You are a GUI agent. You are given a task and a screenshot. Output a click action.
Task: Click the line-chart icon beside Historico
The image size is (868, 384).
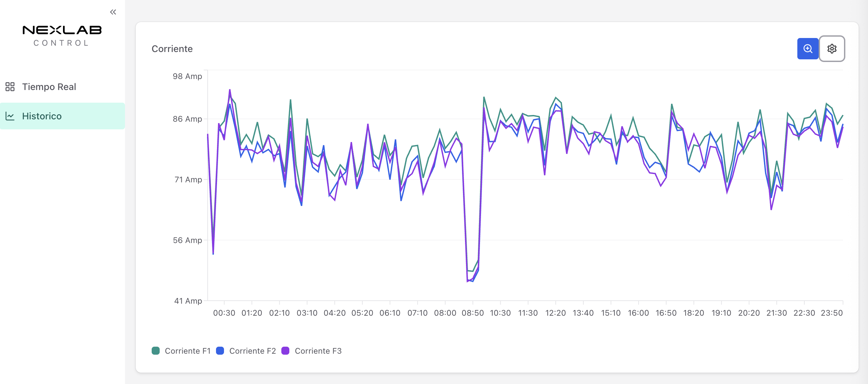pos(10,116)
